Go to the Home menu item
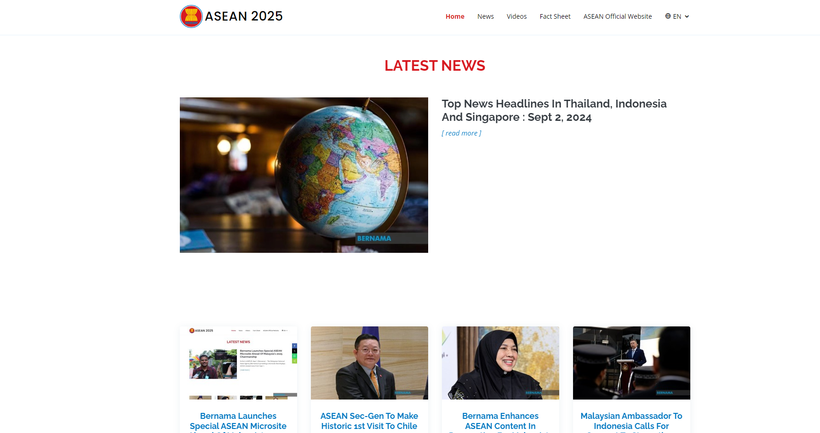Viewport: 820px width, 433px height. [454, 16]
